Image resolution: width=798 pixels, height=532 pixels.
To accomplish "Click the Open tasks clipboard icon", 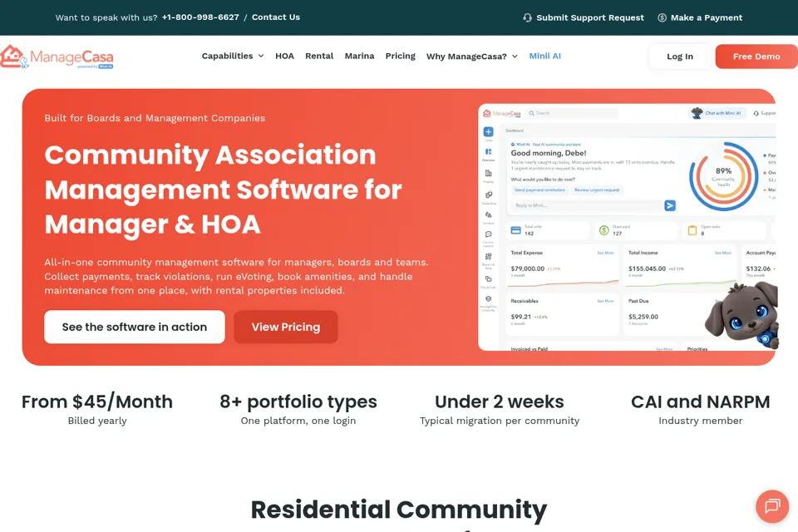I will click(x=692, y=230).
